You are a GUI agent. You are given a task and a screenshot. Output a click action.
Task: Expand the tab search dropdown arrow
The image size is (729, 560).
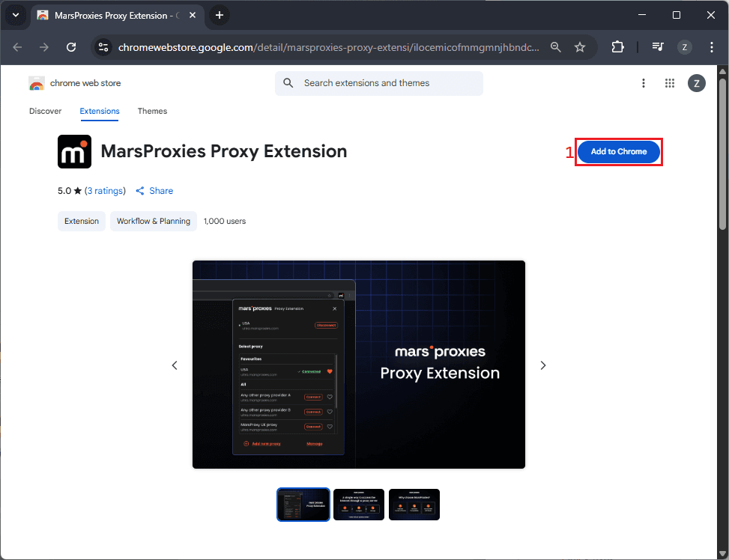[15, 15]
